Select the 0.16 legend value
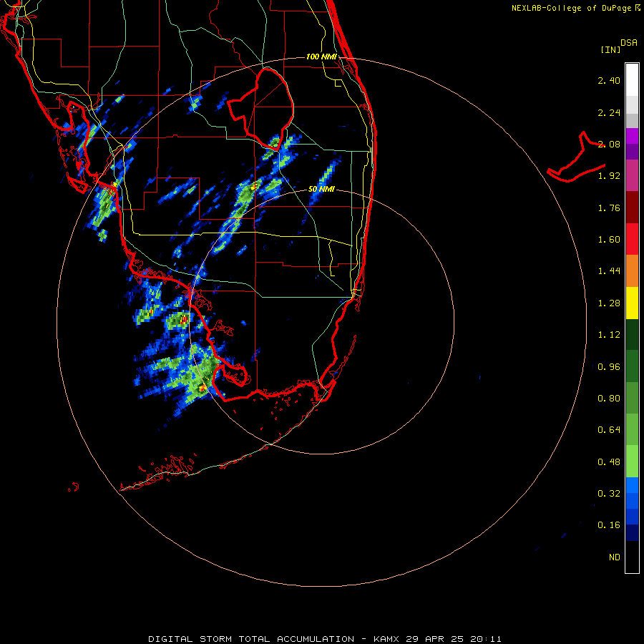The image size is (644, 644). pos(609,525)
